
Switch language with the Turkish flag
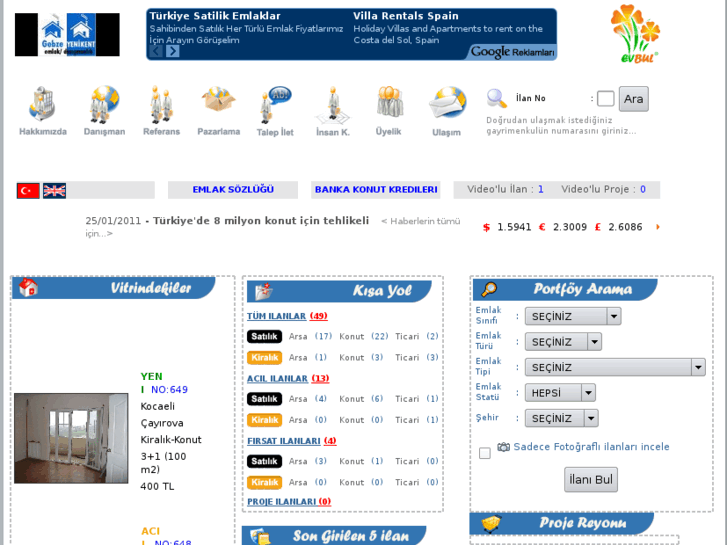click(x=28, y=191)
